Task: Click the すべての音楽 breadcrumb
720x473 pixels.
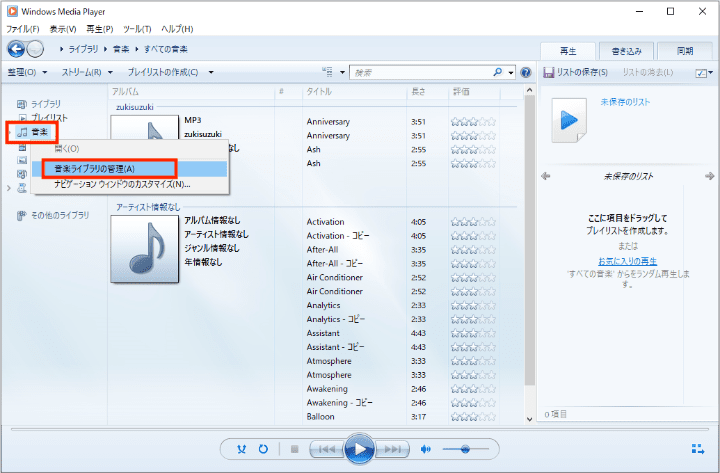Action: pos(166,49)
